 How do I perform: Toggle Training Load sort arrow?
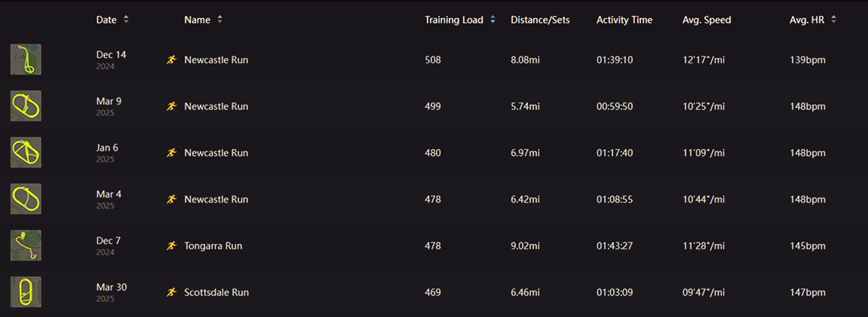(492, 20)
